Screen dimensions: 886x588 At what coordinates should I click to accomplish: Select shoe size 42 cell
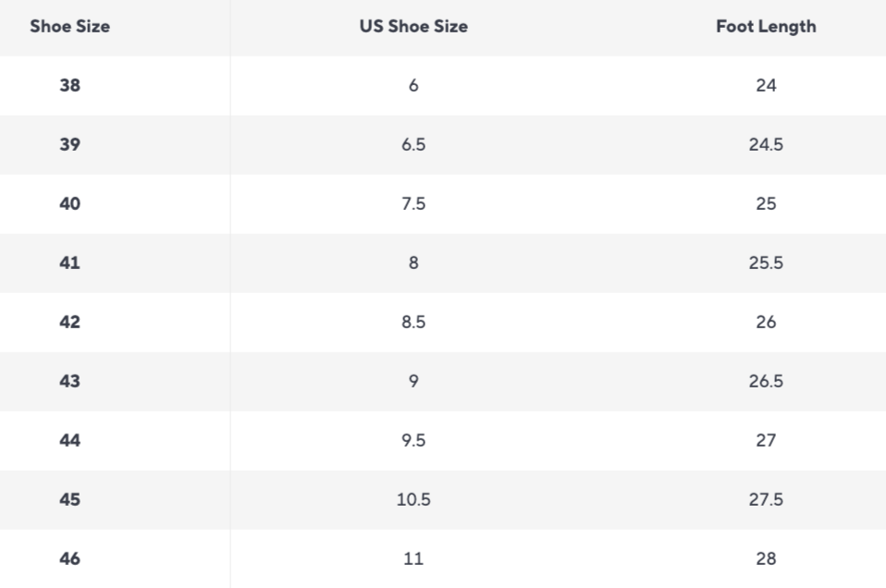pyautogui.click(x=69, y=323)
